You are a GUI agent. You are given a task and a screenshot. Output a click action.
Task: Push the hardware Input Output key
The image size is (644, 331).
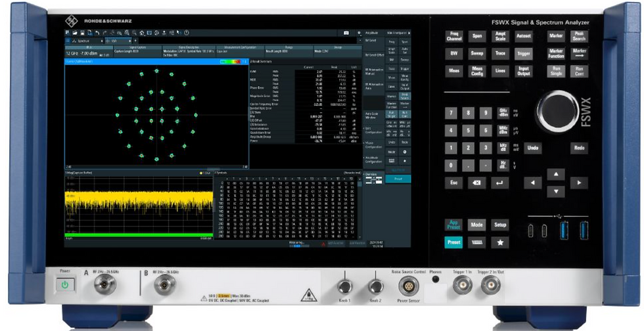524,71
